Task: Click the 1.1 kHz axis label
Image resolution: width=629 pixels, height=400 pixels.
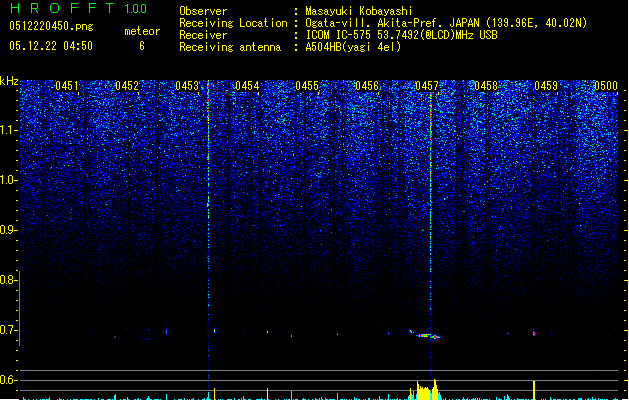Action: [x=8, y=130]
